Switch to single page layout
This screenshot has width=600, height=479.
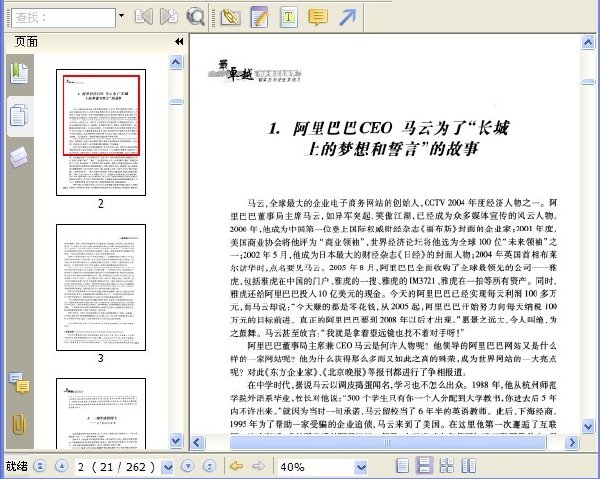click(402, 466)
